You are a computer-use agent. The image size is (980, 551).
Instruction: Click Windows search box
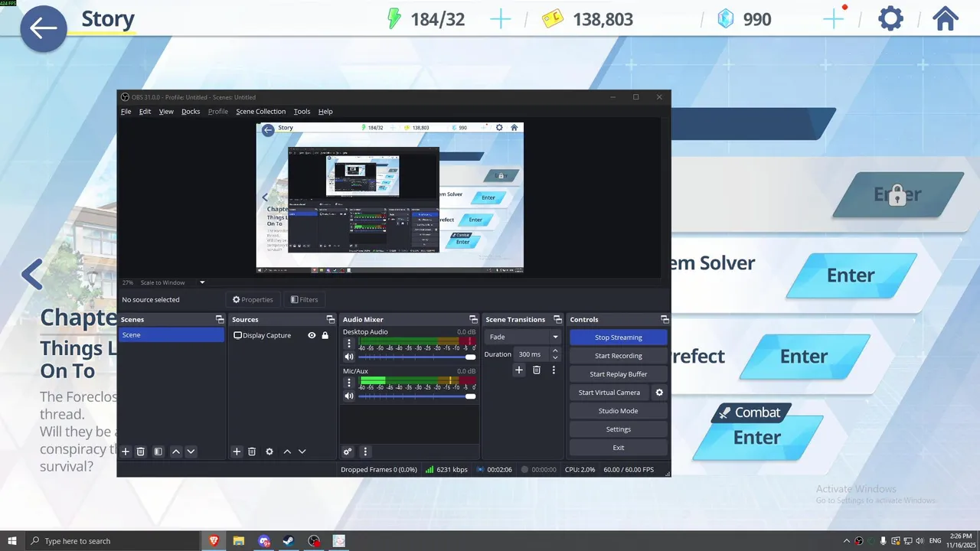coord(113,541)
